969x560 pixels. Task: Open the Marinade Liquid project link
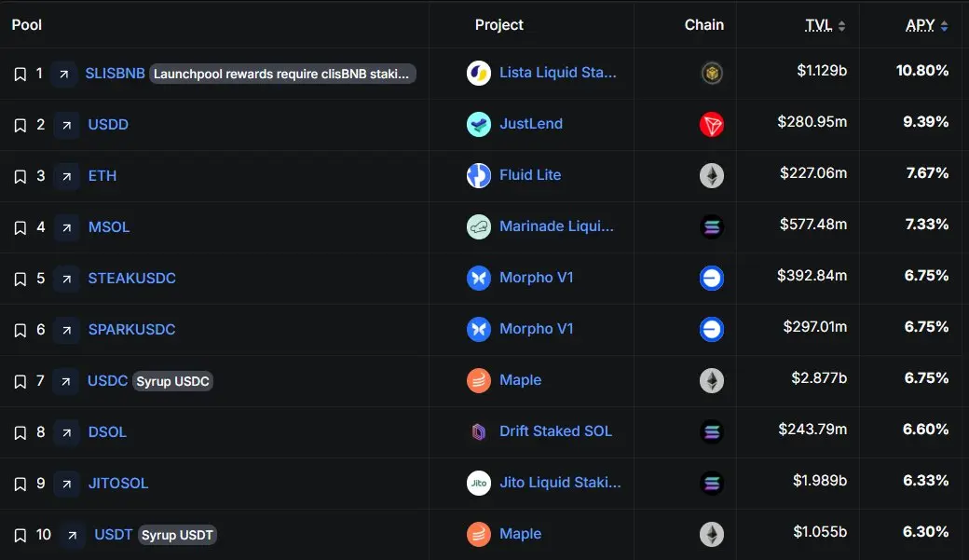pyautogui.click(x=557, y=226)
